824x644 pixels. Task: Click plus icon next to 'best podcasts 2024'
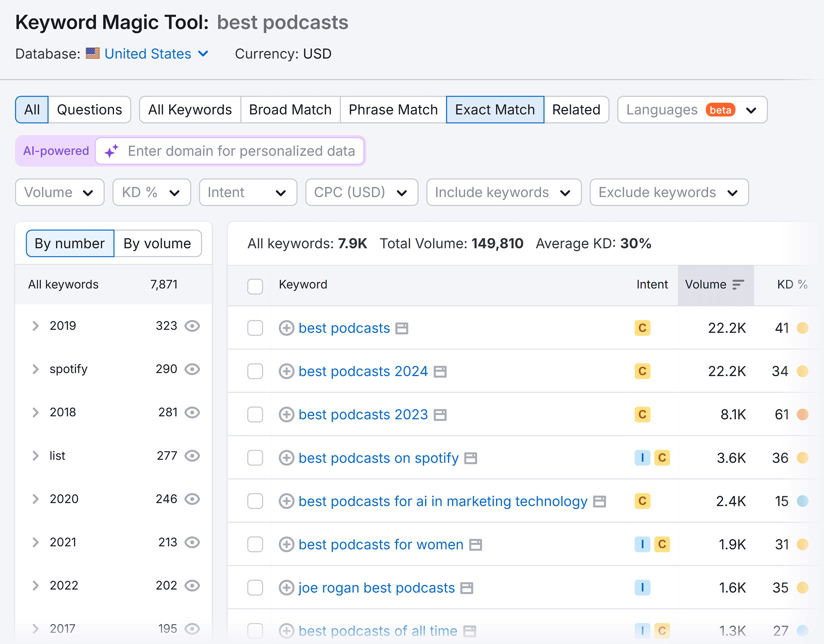tap(286, 371)
